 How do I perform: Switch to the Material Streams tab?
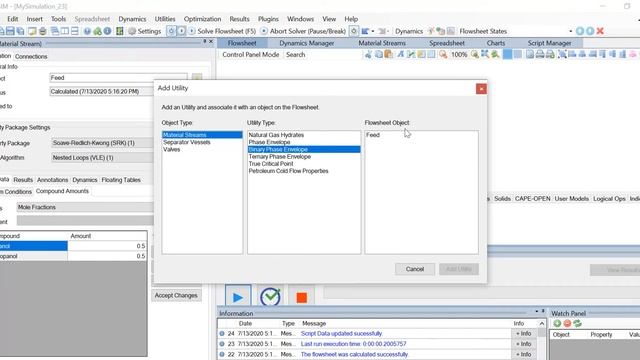click(x=382, y=43)
